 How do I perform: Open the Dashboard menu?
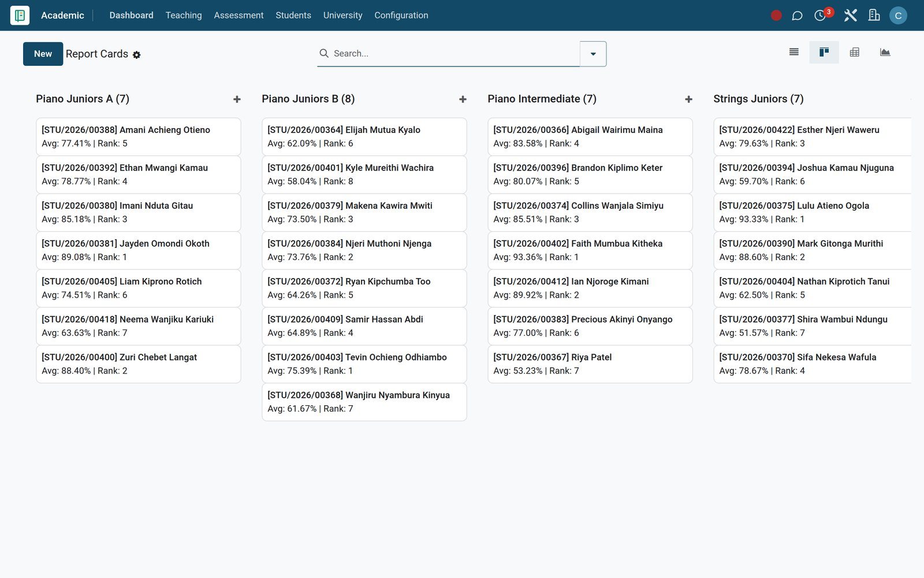[131, 16]
